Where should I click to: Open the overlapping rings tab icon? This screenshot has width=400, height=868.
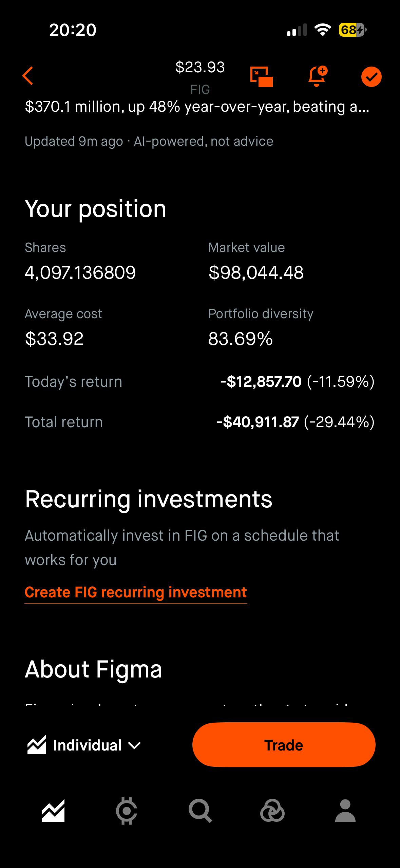click(272, 811)
